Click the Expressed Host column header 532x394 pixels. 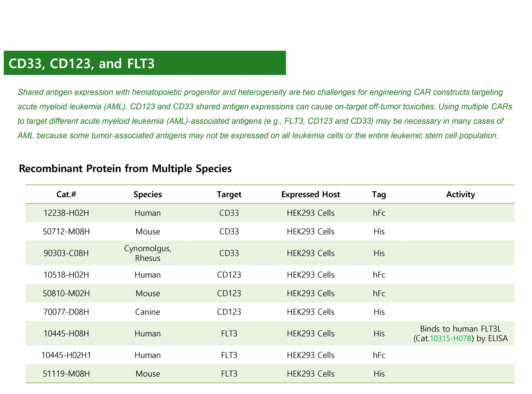click(311, 195)
